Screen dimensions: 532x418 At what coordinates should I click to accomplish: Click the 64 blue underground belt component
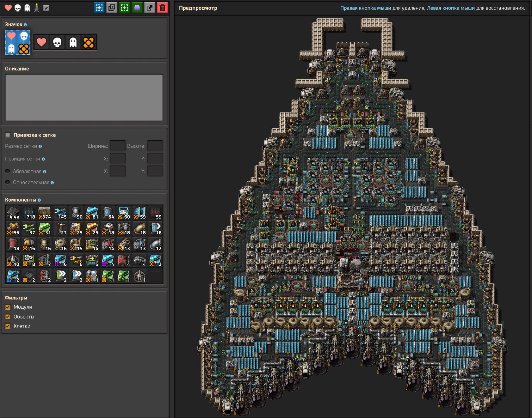tap(108, 213)
